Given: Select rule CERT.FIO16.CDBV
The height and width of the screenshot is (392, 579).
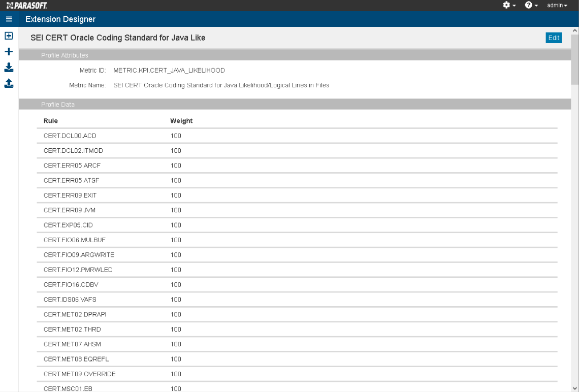Looking at the screenshot, I should [x=71, y=284].
